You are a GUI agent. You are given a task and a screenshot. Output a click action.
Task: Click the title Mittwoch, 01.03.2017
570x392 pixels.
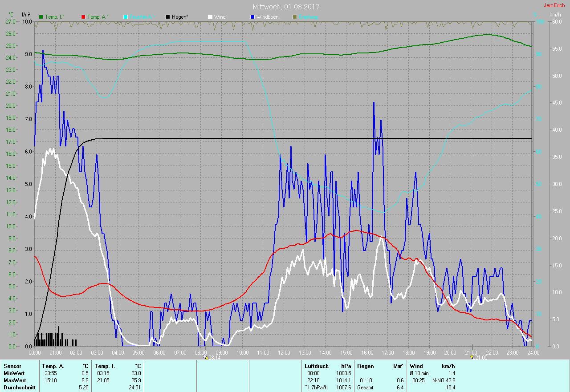(286, 7)
